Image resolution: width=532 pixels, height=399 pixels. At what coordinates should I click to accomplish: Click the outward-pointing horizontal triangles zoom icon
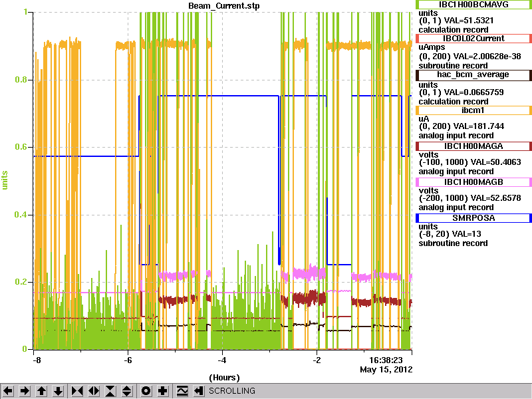(x=94, y=391)
